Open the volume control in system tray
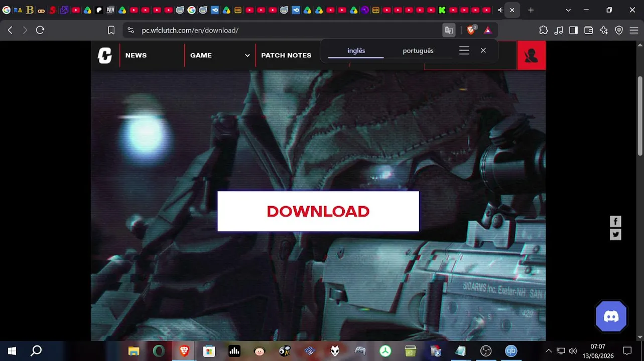This screenshot has height=361, width=644. pos(573,351)
